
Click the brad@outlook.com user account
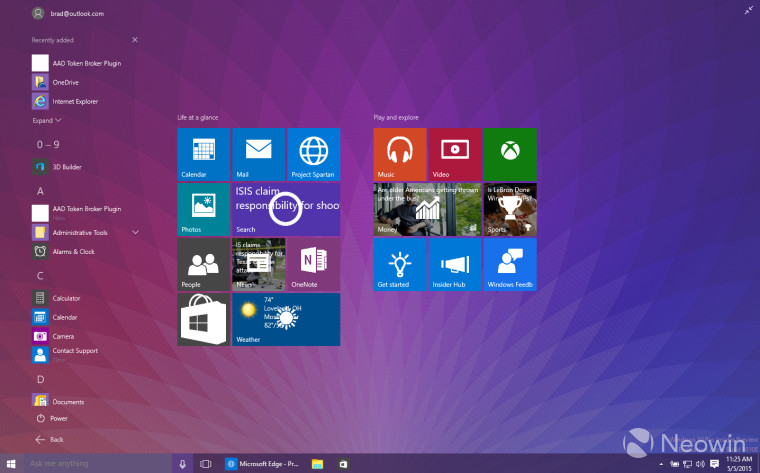click(68, 14)
